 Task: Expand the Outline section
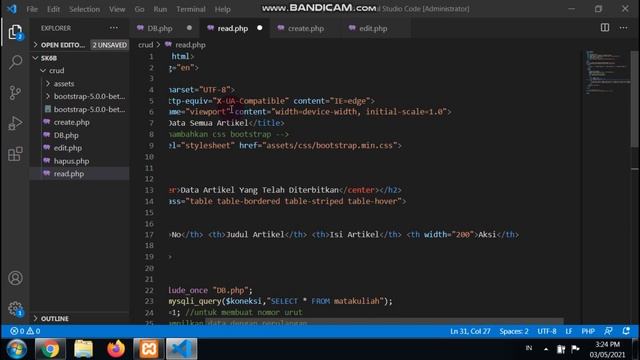(80, 318)
